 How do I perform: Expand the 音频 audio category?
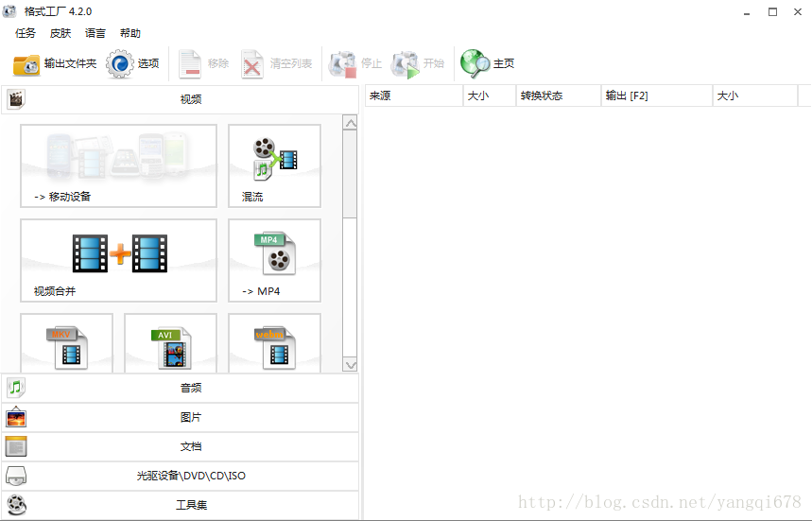point(181,388)
